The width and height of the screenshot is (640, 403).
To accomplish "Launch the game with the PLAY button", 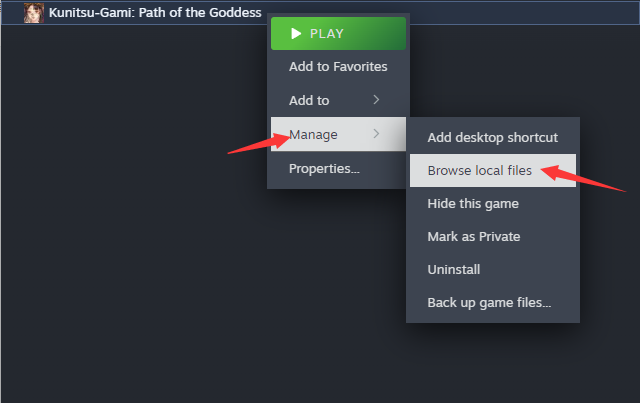I will (x=338, y=33).
